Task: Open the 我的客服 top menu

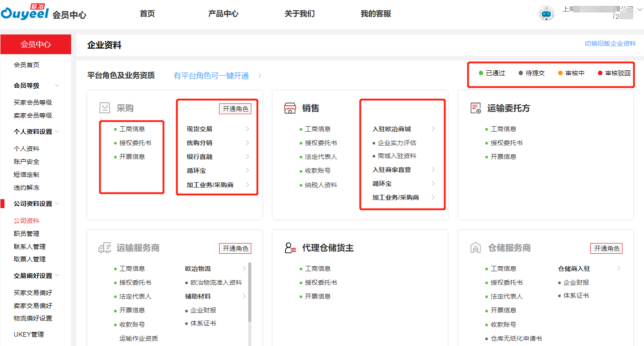Action: click(376, 14)
